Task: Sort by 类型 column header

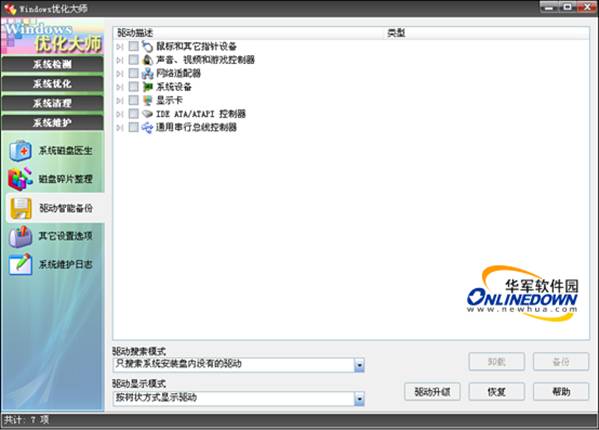Action: click(x=396, y=33)
